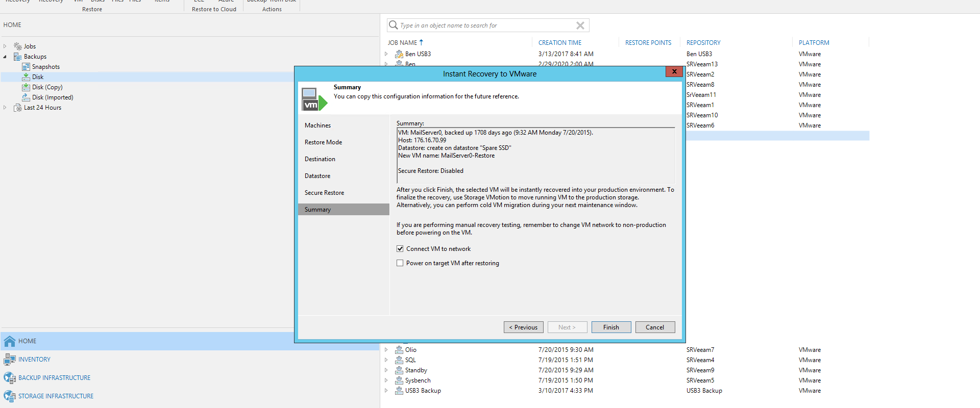Click the Home view icon in navigation
This screenshot has width=980, height=408.
coord(10,341)
